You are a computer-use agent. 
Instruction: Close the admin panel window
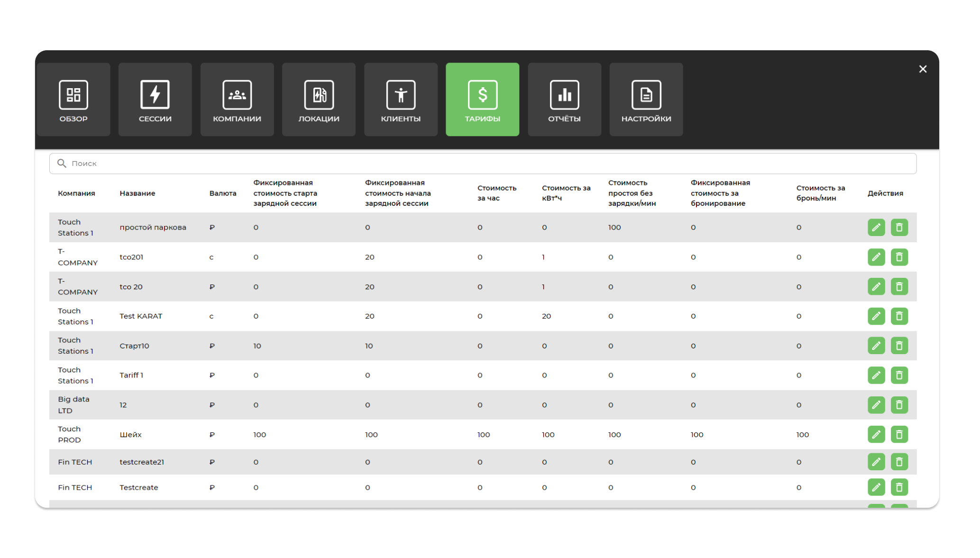click(x=922, y=69)
